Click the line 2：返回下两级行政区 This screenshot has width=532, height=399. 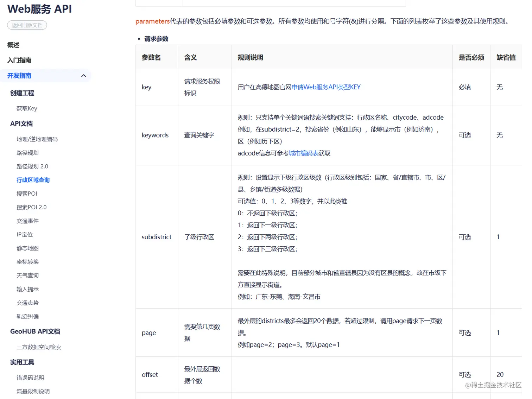(x=268, y=237)
